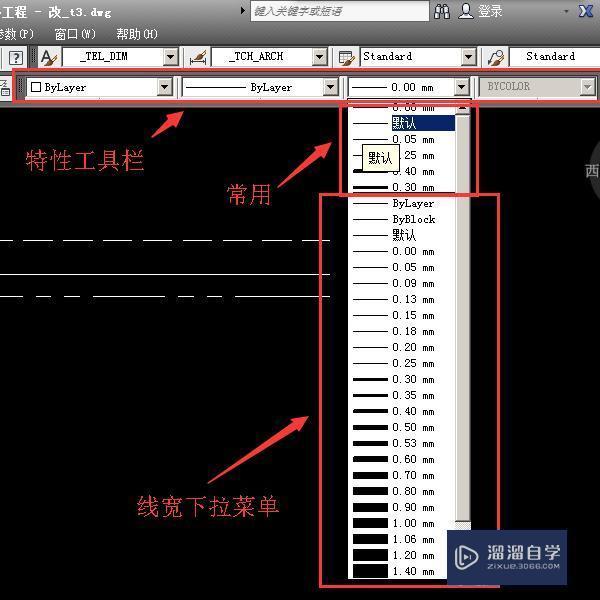The height and width of the screenshot is (600, 600).
Task: Choose ByLayer in the lineweight list
Action: click(404, 204)
